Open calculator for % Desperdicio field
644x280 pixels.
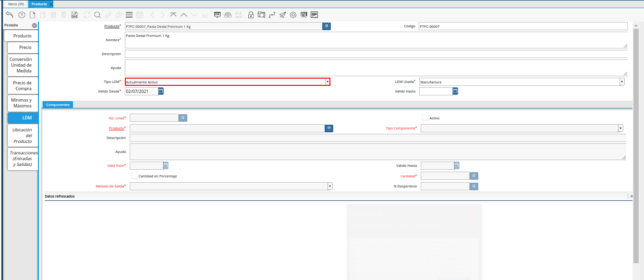tap(474, 186)
